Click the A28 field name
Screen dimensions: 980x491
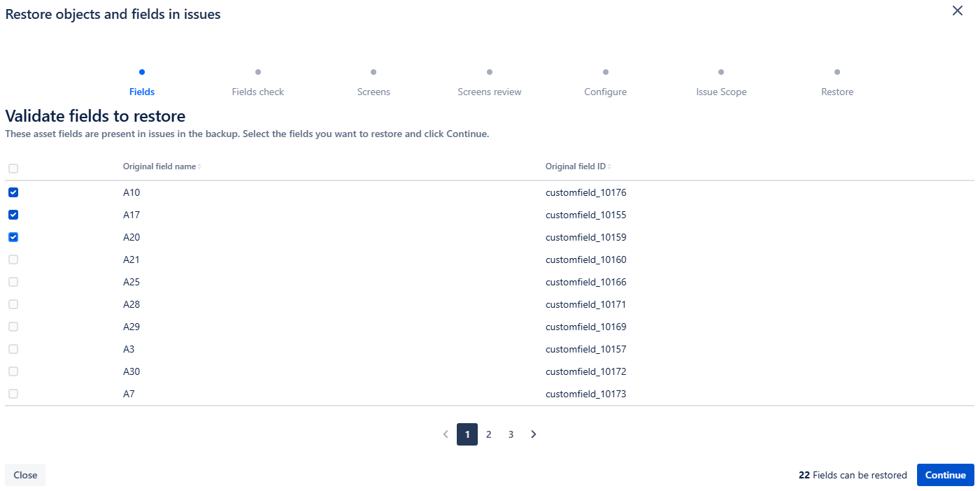tap(132, 304)
